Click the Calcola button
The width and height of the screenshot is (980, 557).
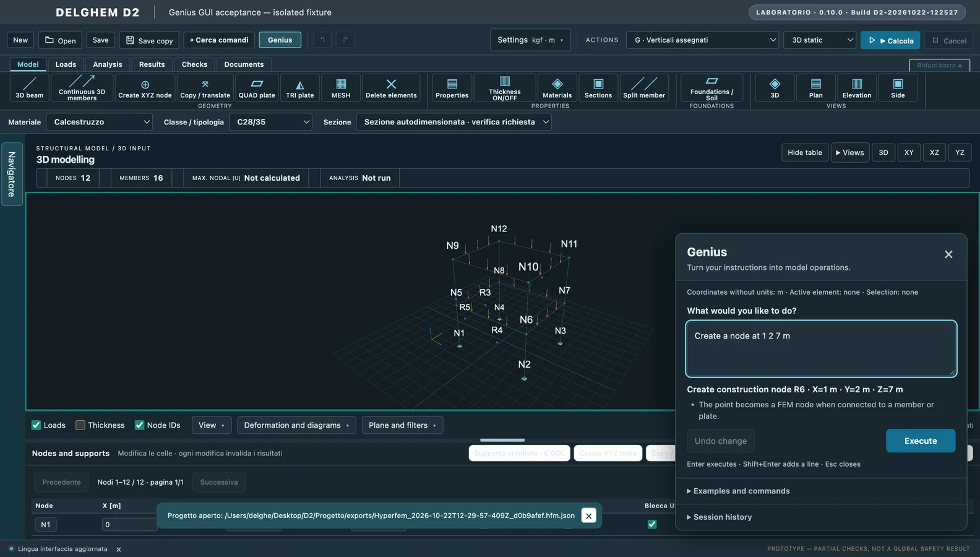(x=890, y=40)
